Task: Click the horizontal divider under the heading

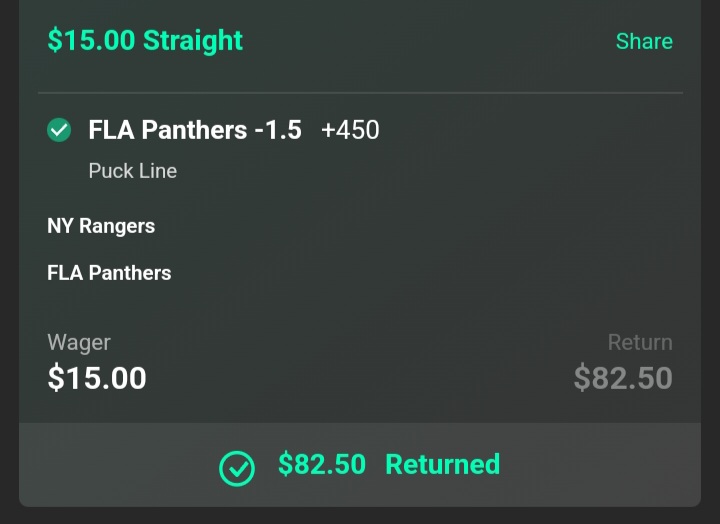Action: [x=360, y=93]
